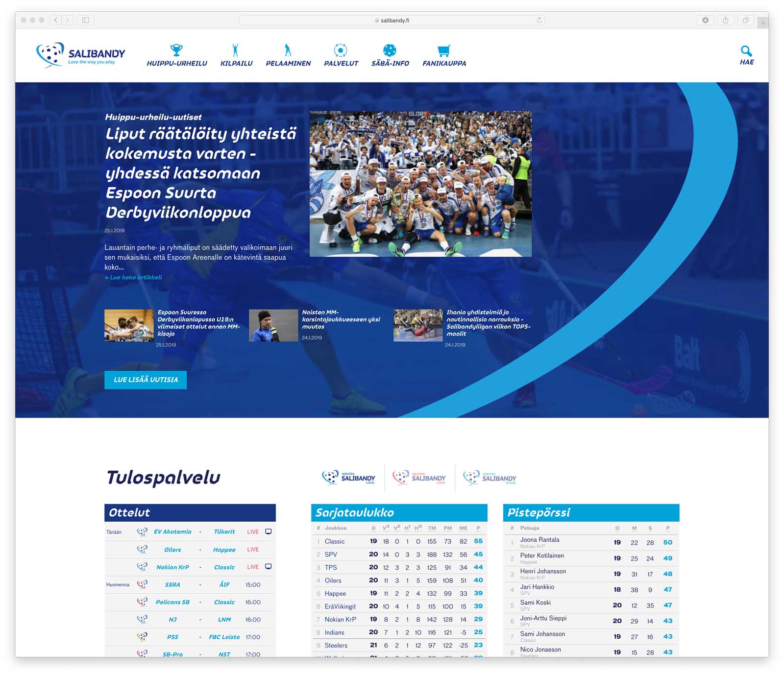Click EV Akatemia team in Ottelut

pos(172,532)
